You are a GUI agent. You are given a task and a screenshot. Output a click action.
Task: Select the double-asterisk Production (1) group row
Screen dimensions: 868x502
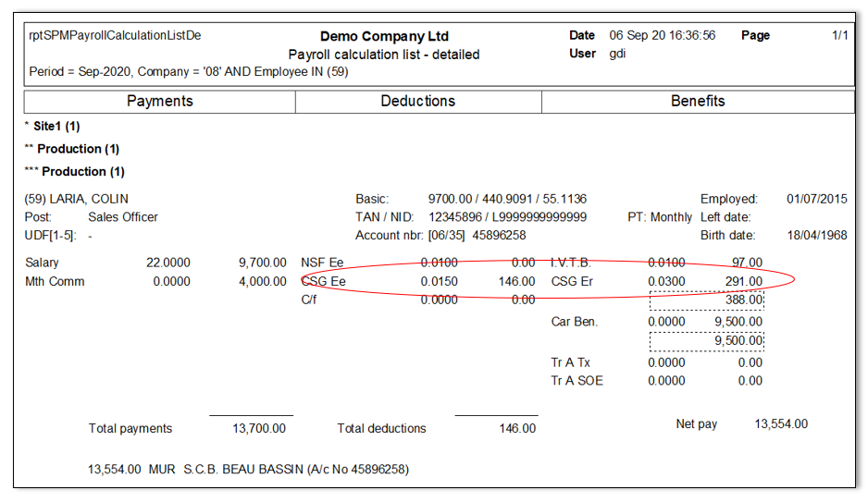click(x=71, y=149)
